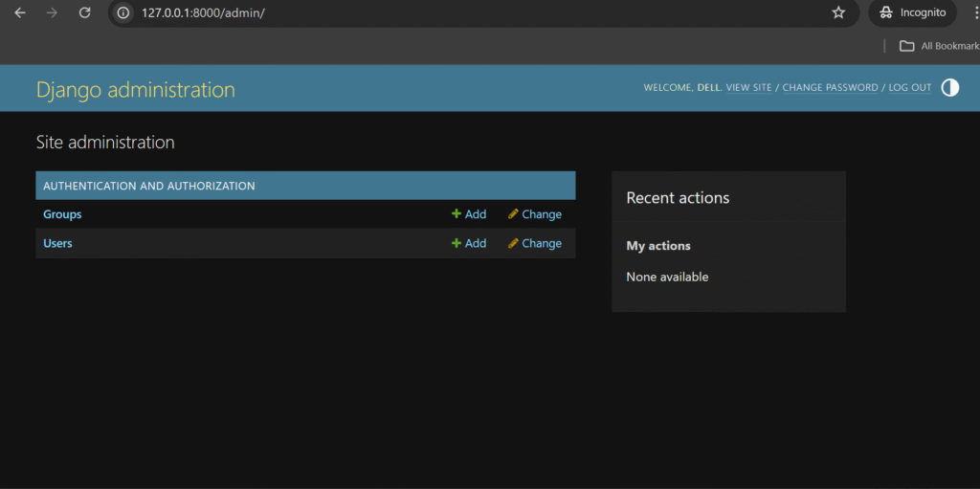This screenshot has height=489, width=980.
Task: Toggle the Django admin theme icon
Action: tap(950, 87)
